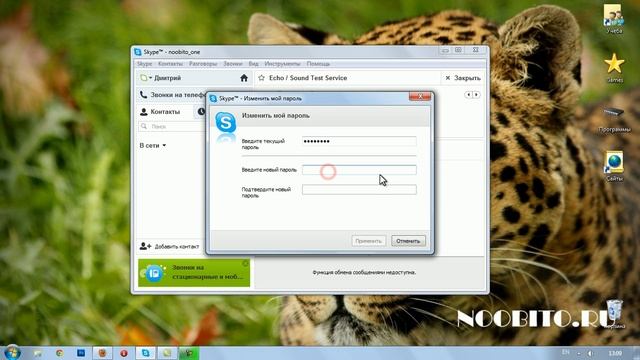Open the Учеба desktop icon
This screenshot has width=640, height=360.
[613, 19]
